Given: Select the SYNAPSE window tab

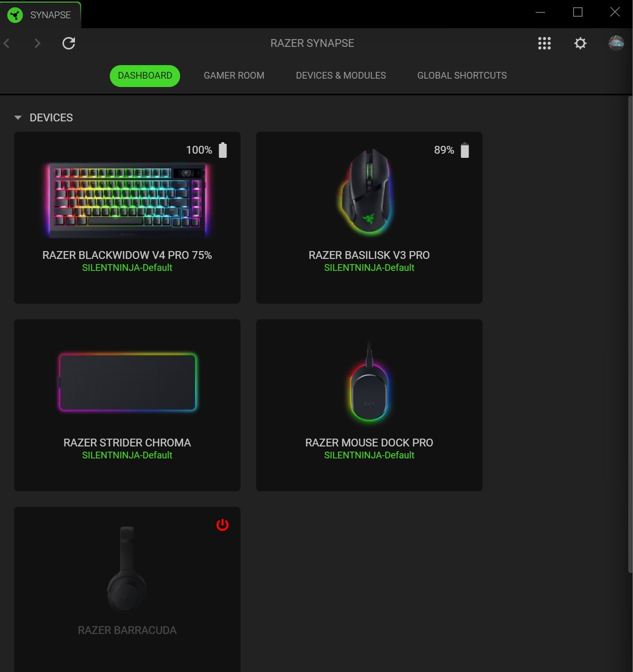Looking at the screenshot, I should pyautogui.click(x=41, y=15).
